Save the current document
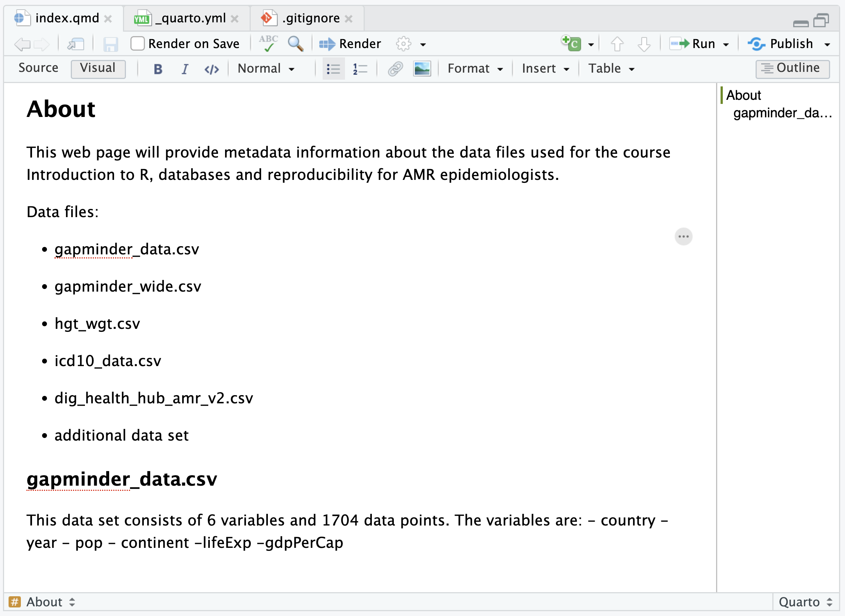845x616 pixels. pyautogui.click(x=111, y=44)
